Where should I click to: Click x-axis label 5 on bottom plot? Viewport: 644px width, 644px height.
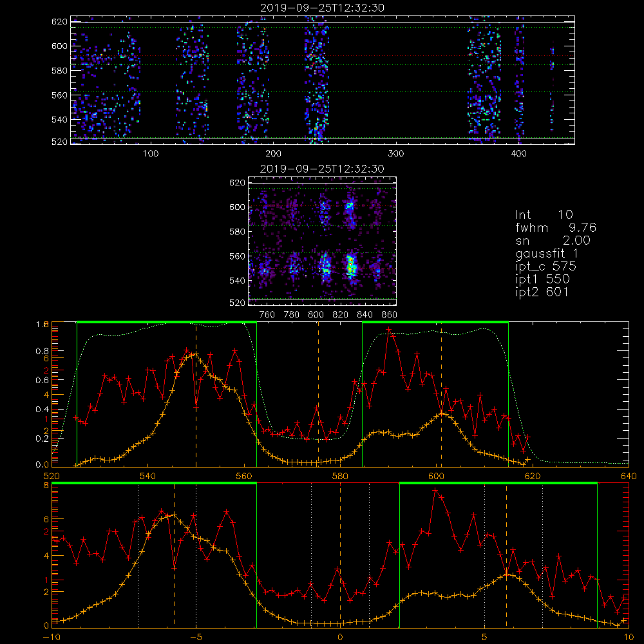point(485,638)
